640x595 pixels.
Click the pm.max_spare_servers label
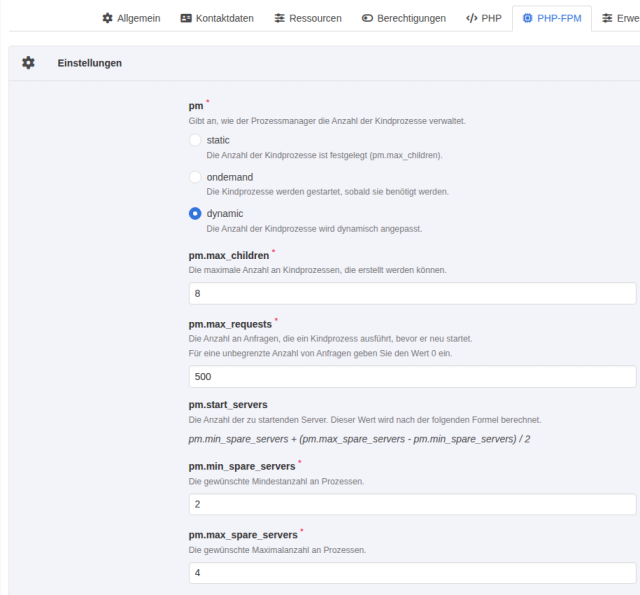click(243, 535)
